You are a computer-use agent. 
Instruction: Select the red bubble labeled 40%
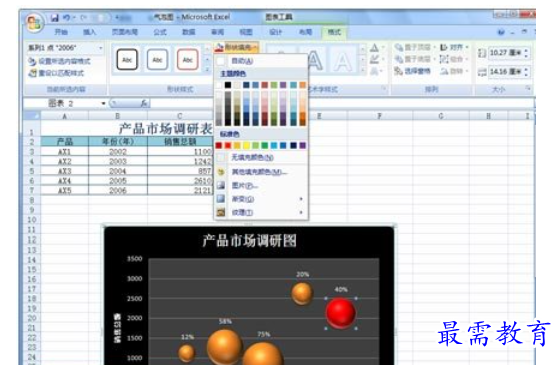pos(340,313)
